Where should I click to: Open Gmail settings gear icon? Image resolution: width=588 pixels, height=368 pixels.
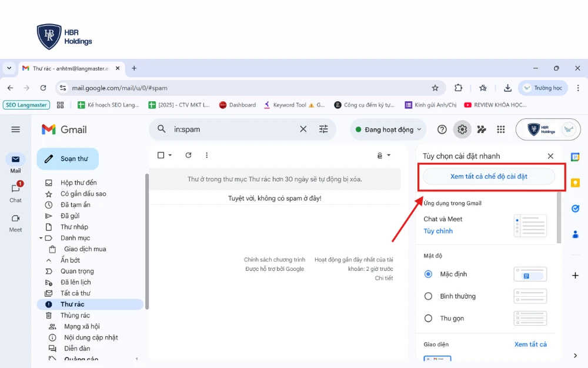click(x=462, y=130)
